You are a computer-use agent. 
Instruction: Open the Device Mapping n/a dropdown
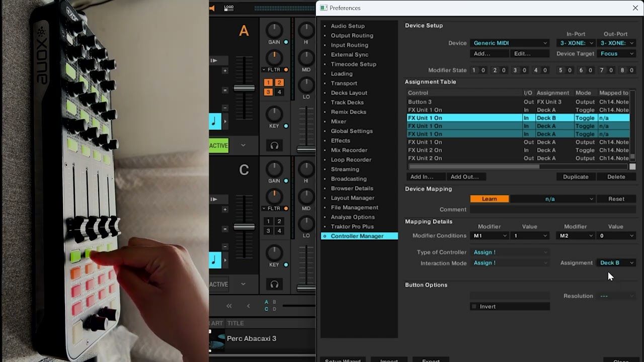553,199
